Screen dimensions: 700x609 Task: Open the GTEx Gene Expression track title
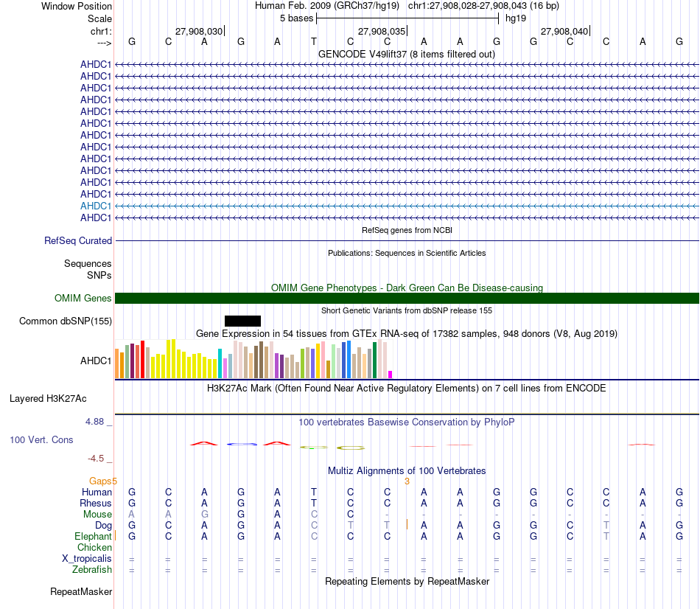point(407,334)
